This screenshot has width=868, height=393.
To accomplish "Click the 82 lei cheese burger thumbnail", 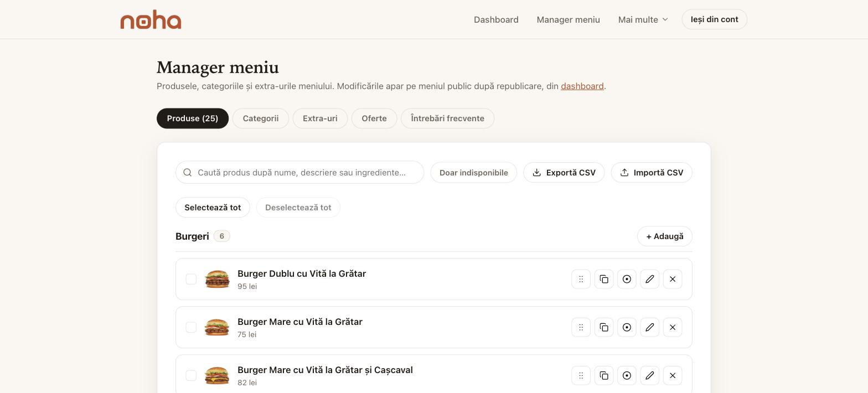I will tap(217, 375).
